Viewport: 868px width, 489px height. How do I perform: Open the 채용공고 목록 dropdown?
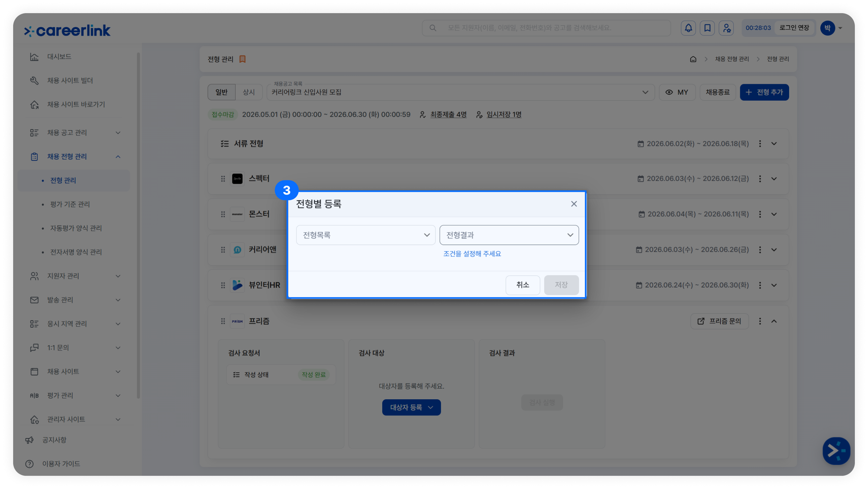tap(460, 92)
